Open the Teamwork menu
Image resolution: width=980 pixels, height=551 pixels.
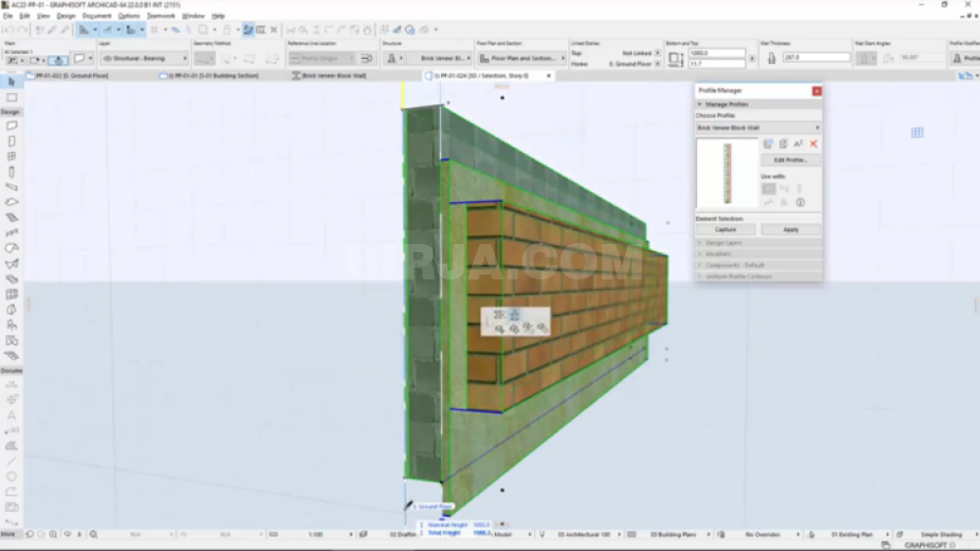[x=161, y=16]
